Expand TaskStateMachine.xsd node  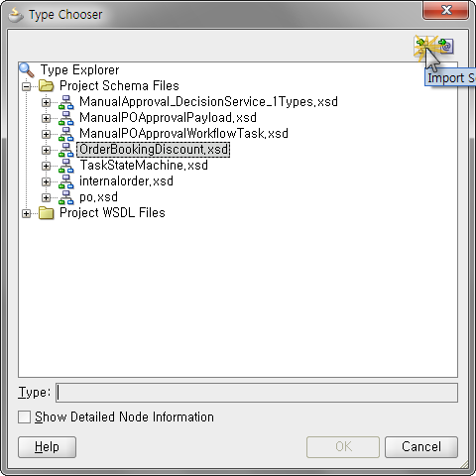[46, 166]
